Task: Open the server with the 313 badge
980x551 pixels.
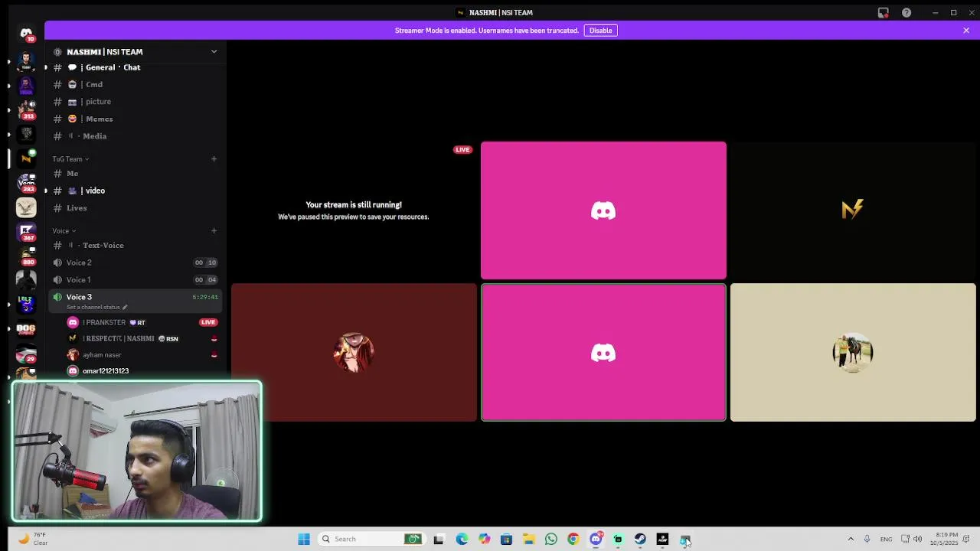Action: tap(26, 109)
